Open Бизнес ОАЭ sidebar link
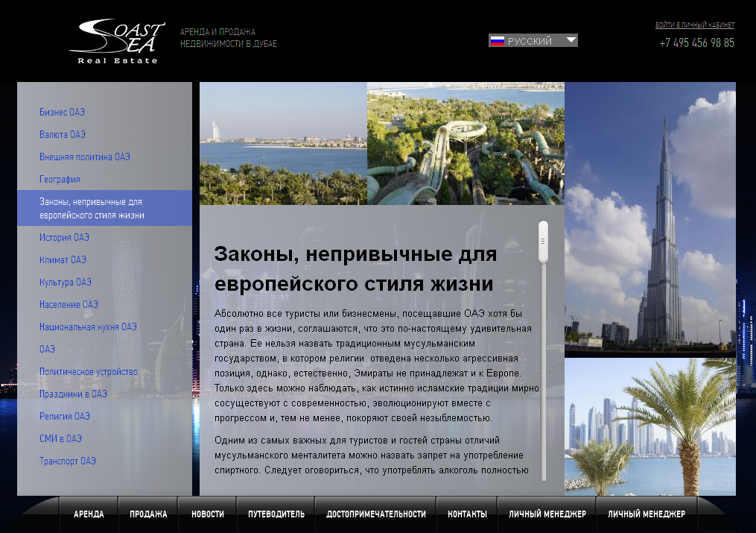 tap(63, 112)
